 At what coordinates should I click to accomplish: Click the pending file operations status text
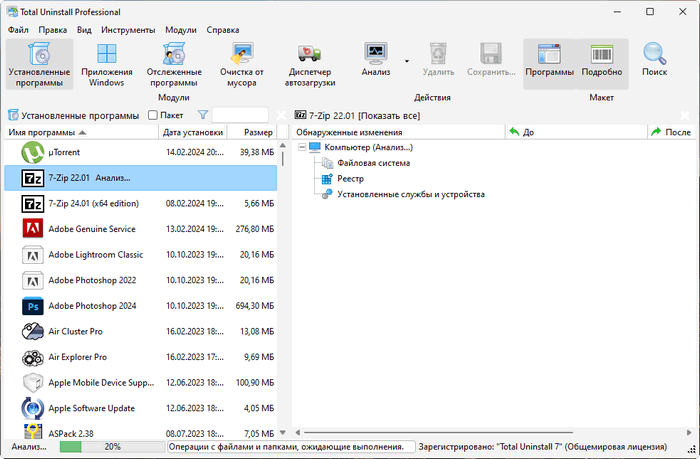[286, 446]
